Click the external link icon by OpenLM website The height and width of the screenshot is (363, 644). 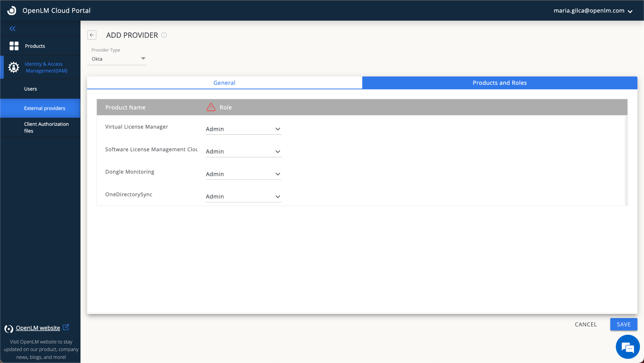[66, 327]
